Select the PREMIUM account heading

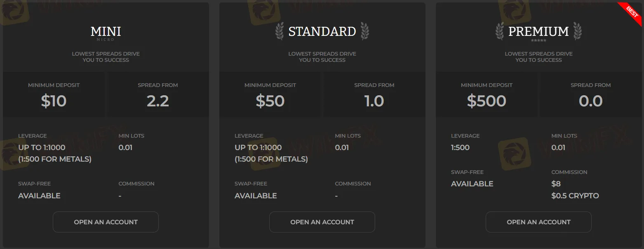(x=538, y=31)
